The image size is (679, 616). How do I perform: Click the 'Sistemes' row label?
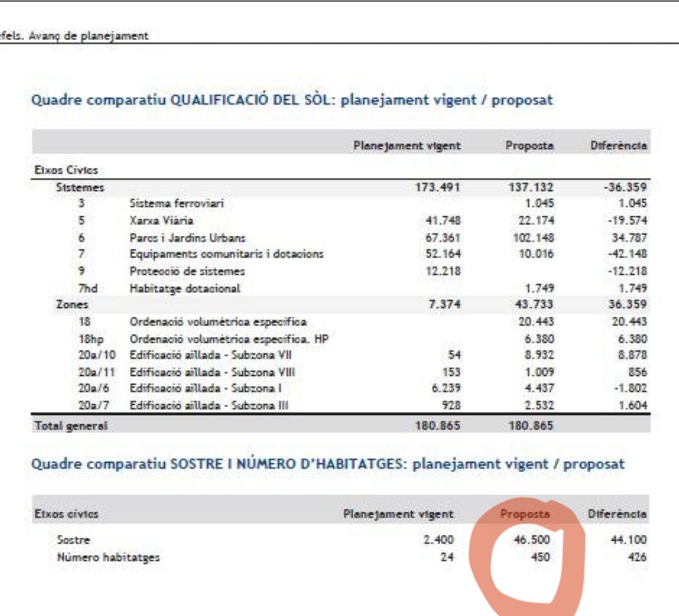[x=80, y=187]
